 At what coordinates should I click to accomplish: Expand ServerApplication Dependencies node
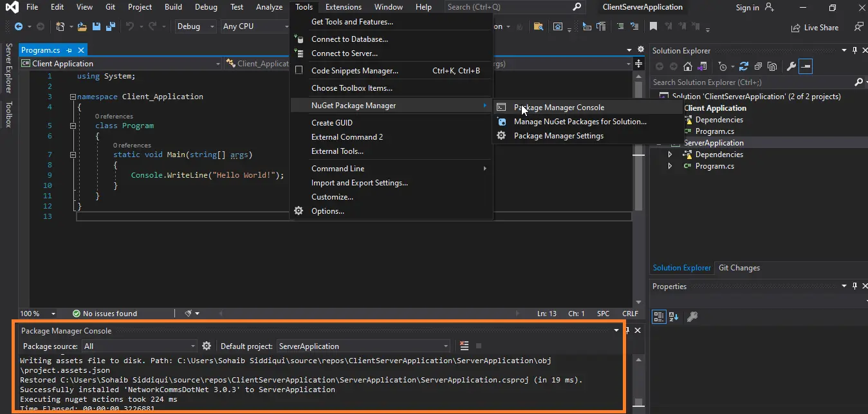point(670,155)
